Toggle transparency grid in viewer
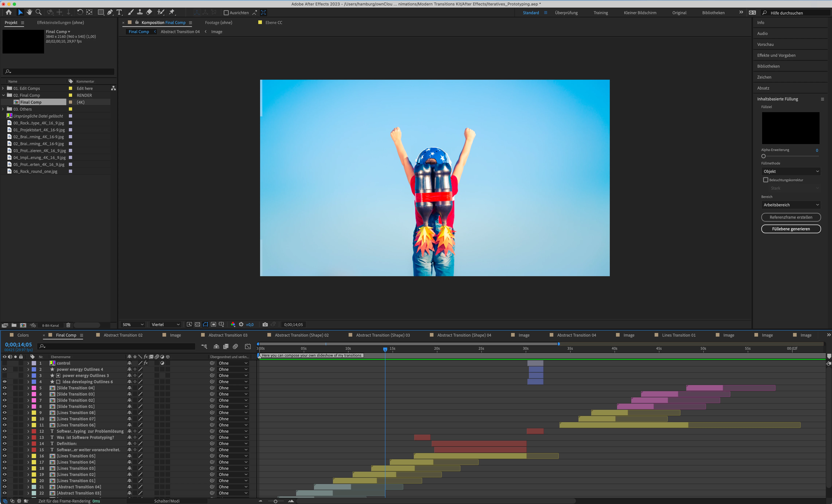Image resolution: width=832 pixels, height=504 pixels. click(x=197, y=325)
